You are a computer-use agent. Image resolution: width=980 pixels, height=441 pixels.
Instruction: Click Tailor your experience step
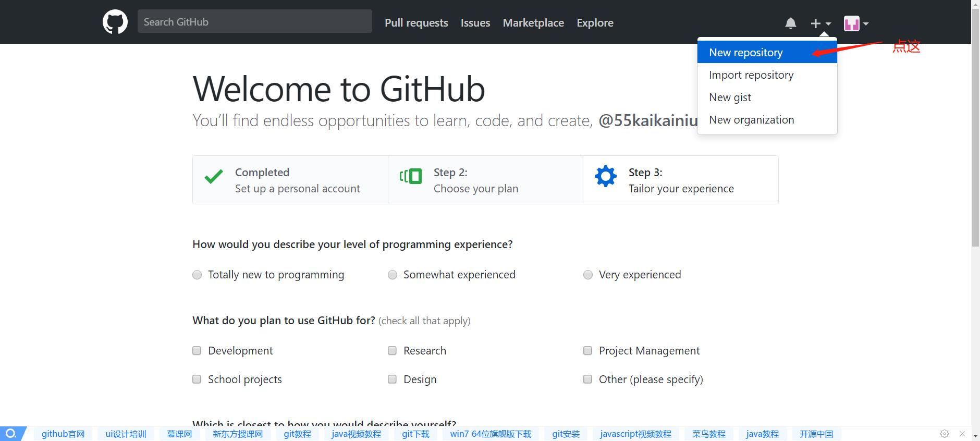[x=681, y=180]
